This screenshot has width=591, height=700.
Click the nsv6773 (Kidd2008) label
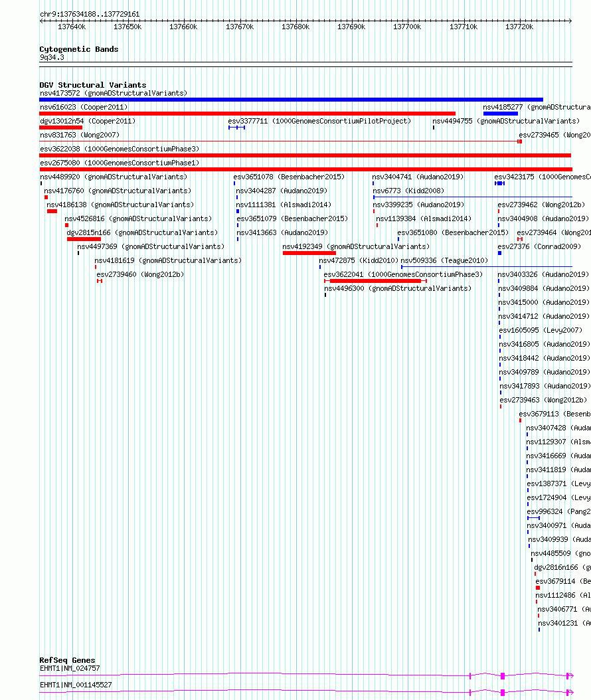[x=408, y=190]
